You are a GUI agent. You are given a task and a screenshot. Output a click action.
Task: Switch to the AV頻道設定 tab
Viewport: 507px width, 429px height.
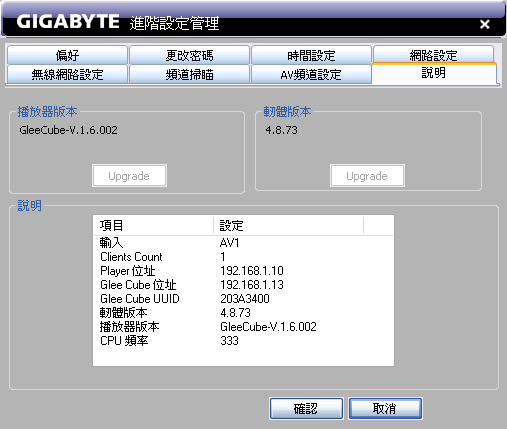311,74
